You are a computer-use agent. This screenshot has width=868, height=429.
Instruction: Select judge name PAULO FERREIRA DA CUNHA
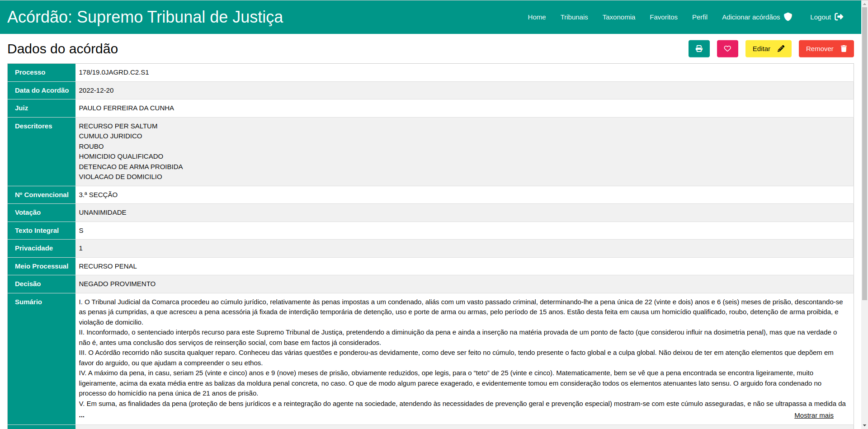[127, 108]
